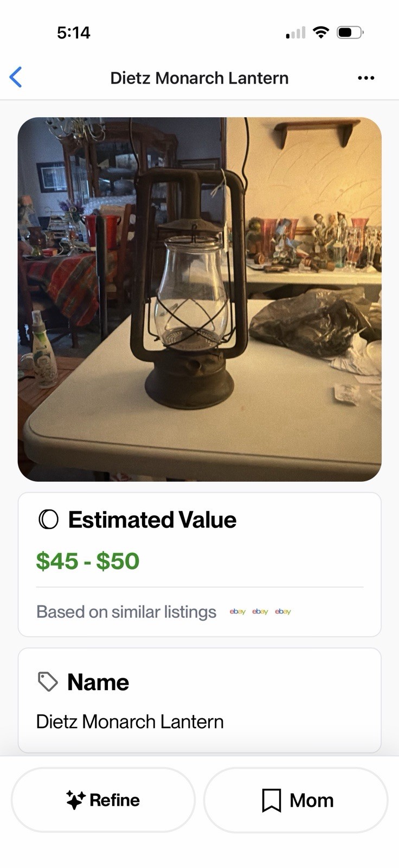Tap the $45 - $50 price range
The width and height of the screenshot is (399, 868).
(88, 561)
